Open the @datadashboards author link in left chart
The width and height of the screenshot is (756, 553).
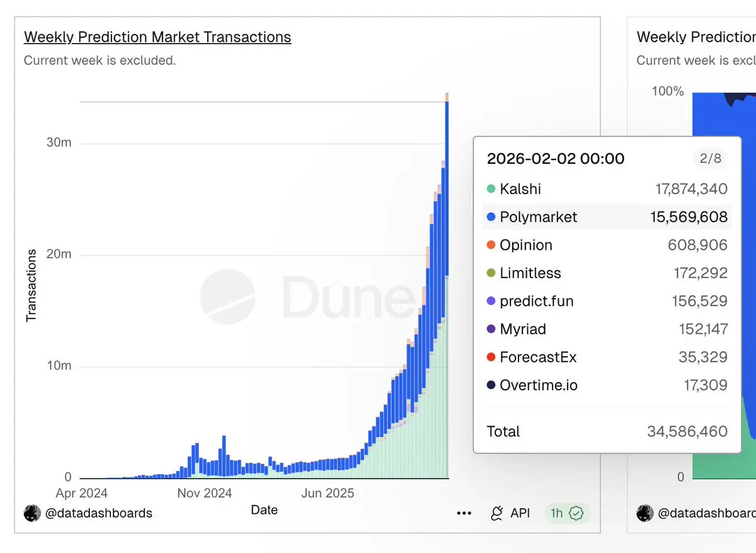pyautogui.click(x=99, y=513)
